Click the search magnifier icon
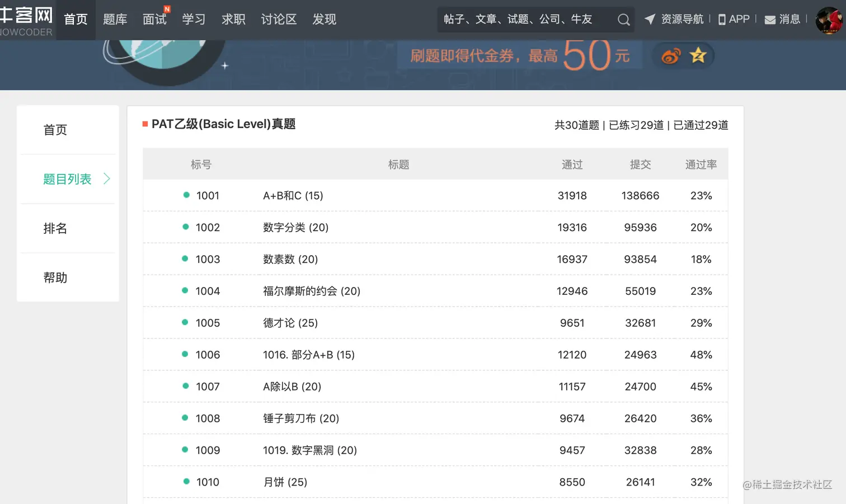 [623, 20]
